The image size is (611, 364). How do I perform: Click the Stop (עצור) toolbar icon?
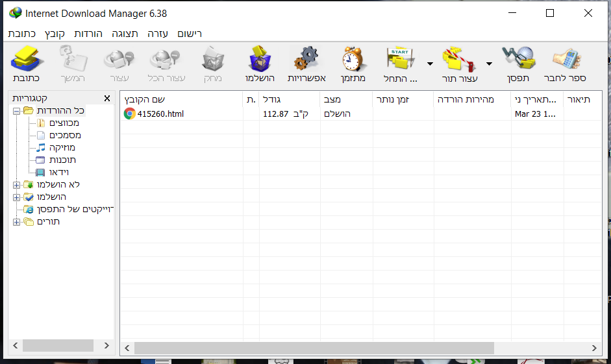[119, 59]
